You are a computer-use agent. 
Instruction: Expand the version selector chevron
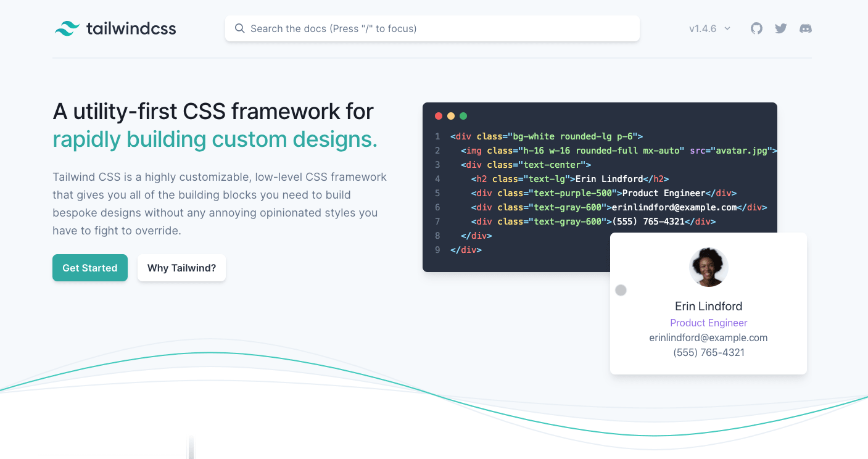(728, 28)
